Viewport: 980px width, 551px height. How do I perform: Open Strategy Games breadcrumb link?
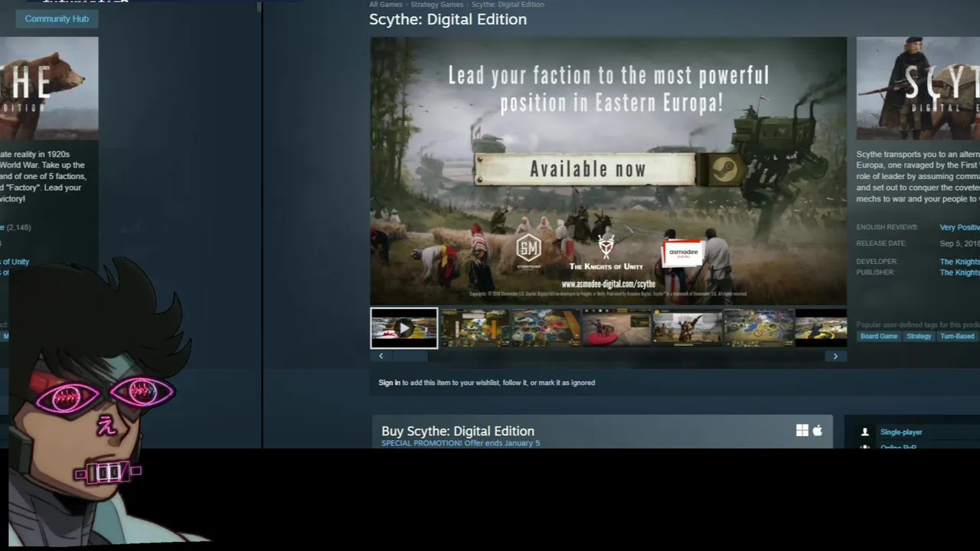[x=437, y=5]
